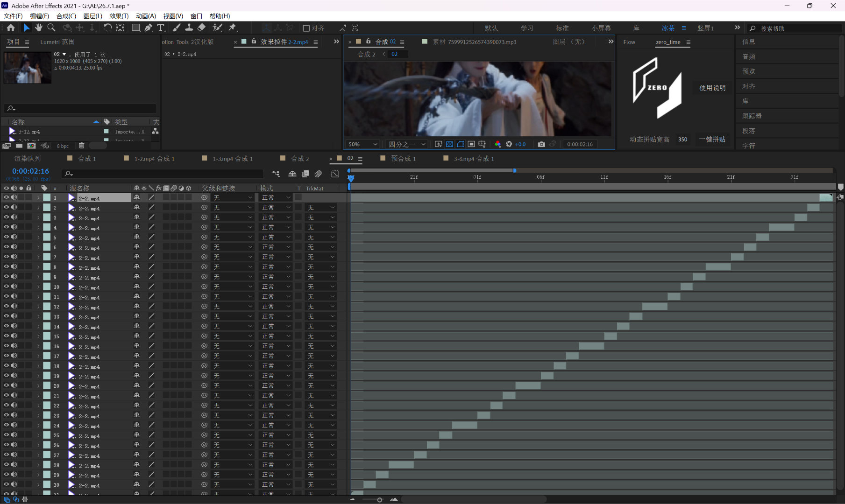The height and width of the screenshot is (504, 845).
Task: Select the Pen tool
Action: (x=149, y=28)
